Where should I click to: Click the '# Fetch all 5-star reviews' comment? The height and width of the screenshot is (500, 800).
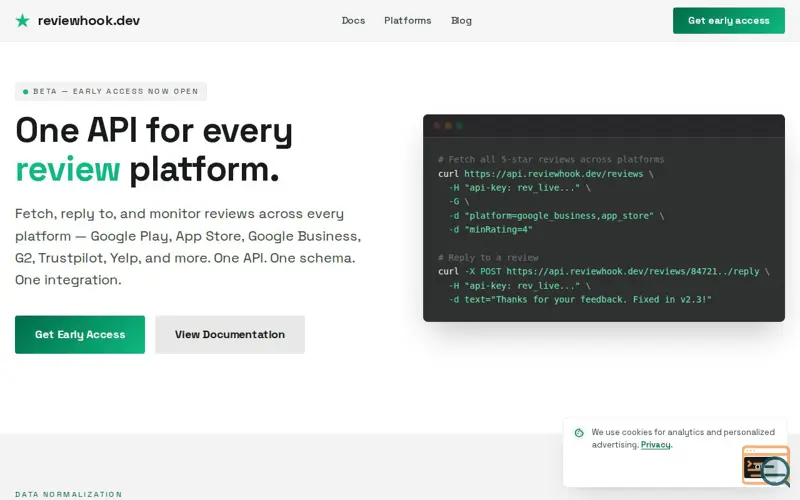pyautogui.click(x=551, y=159)
